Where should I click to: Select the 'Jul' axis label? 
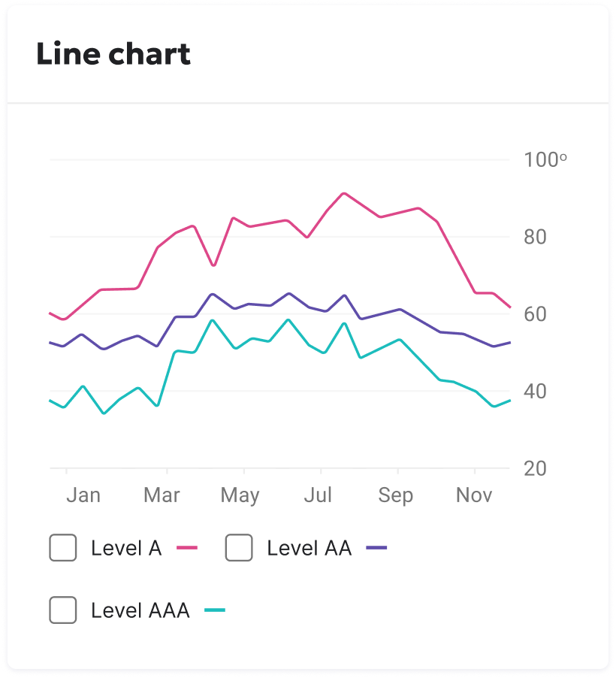click(x=318, y=495)
